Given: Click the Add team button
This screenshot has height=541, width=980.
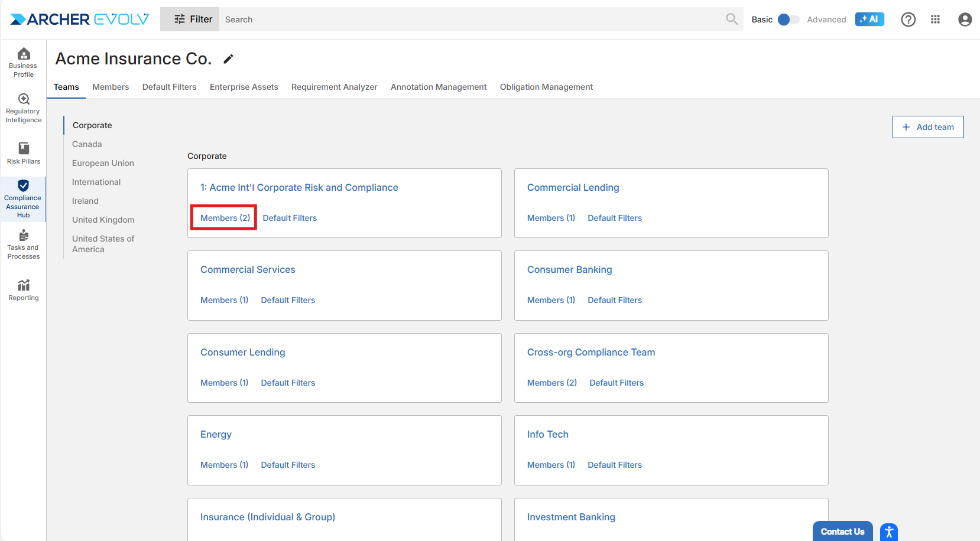Looking at the screenshot, I should click(927, 127).
